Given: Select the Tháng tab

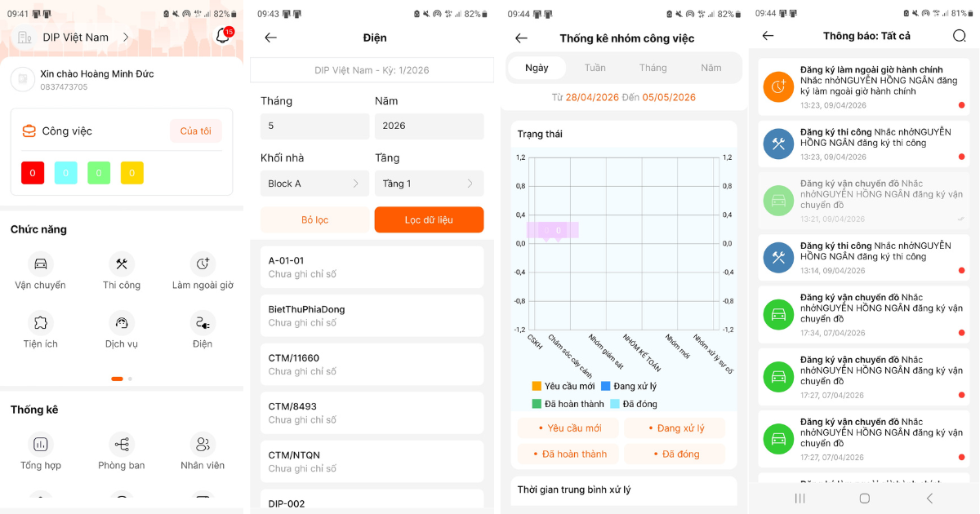Looking at the screenshot, I should pos(653,68).
